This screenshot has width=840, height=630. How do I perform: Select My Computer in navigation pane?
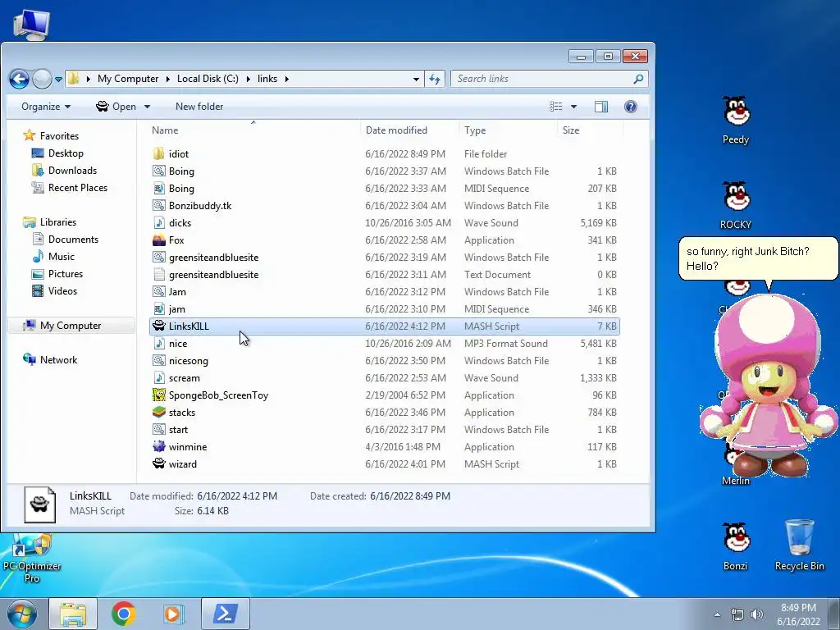71,326
